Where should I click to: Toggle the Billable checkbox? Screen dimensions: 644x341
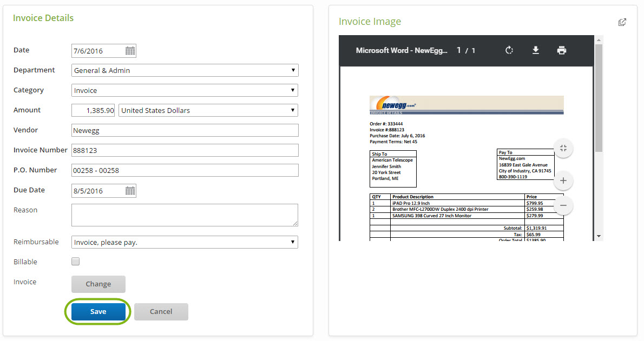coord(76,262)
